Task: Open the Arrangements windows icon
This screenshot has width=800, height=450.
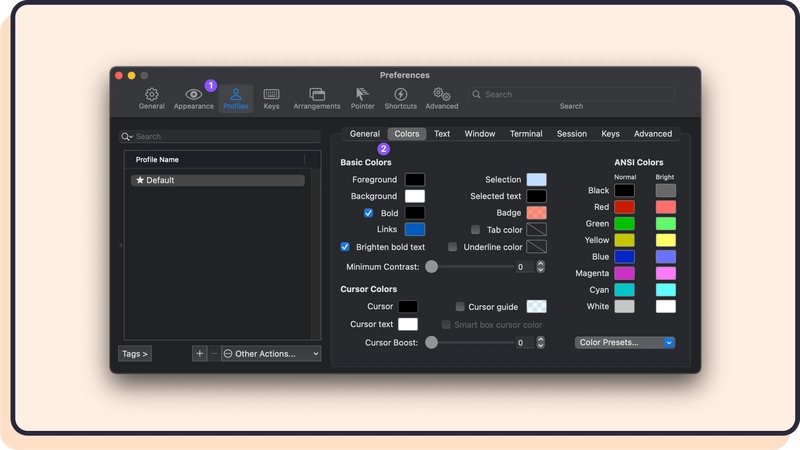Action: (x=317, y=94)
